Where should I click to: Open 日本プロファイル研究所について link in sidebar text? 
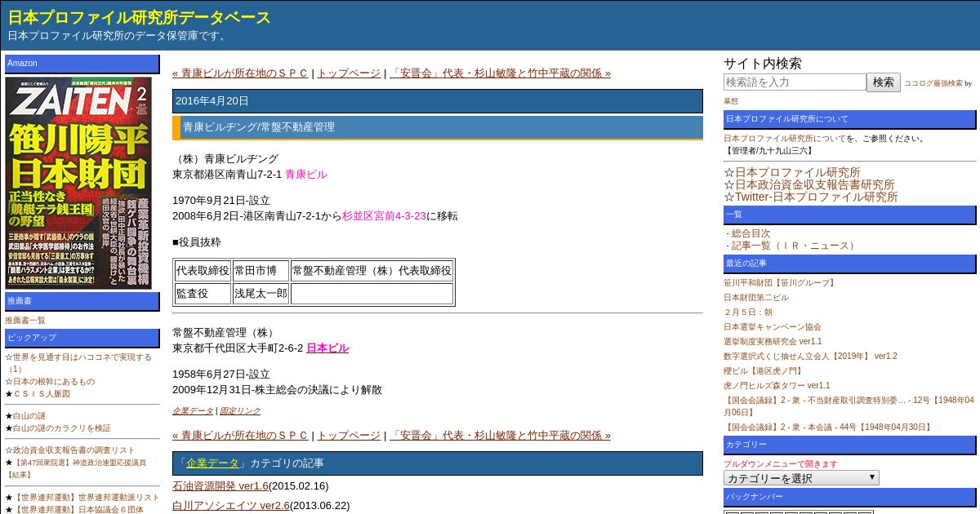click(x=785, y=138)
